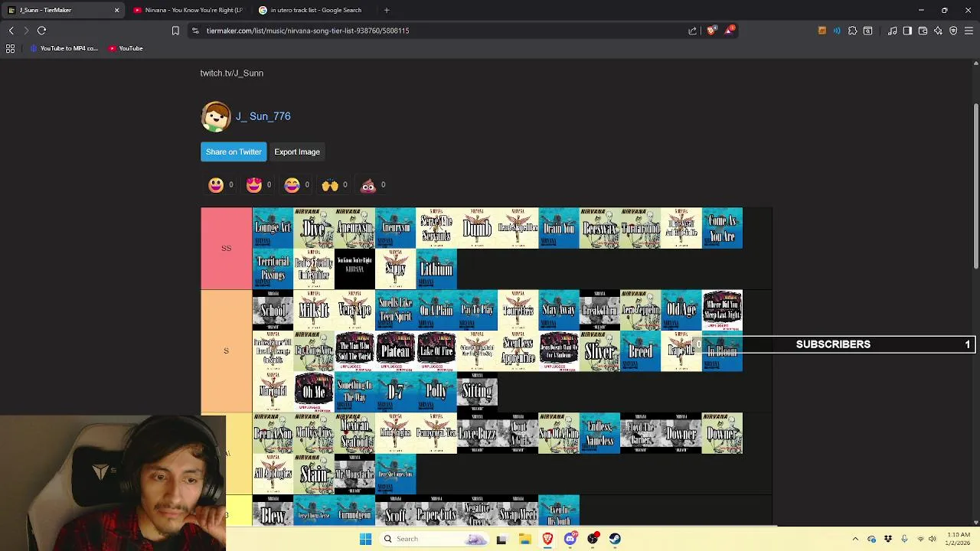Select the Lithium song tile
The width and height of the screenshot is (980, 551).
pos(436,269)
